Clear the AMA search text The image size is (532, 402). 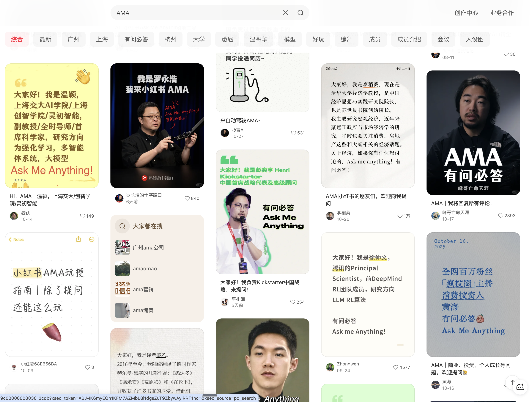point(285,13)
